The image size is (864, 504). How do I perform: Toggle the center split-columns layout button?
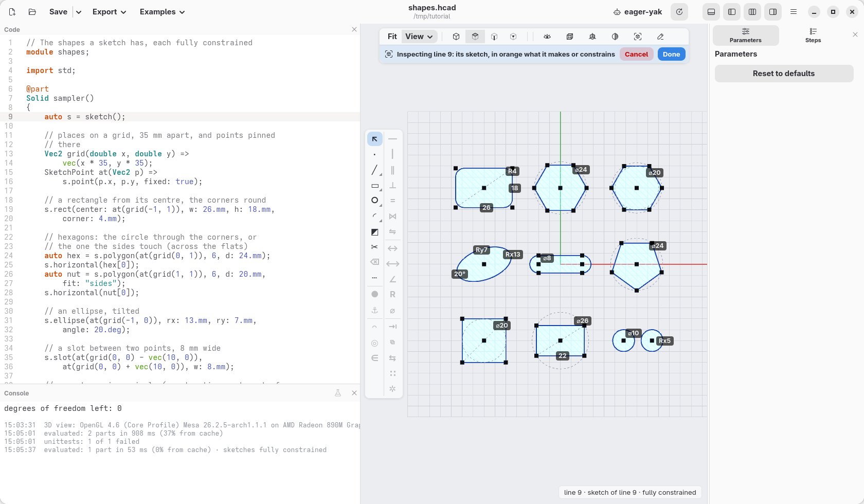[752, 12]
